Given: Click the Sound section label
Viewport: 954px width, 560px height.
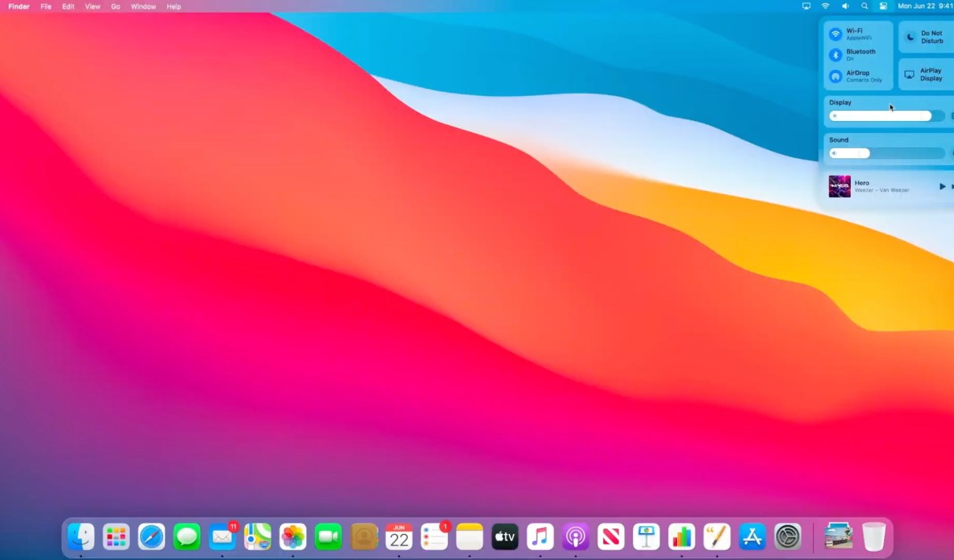Looking at the screenshot, I should click(839, 140).
